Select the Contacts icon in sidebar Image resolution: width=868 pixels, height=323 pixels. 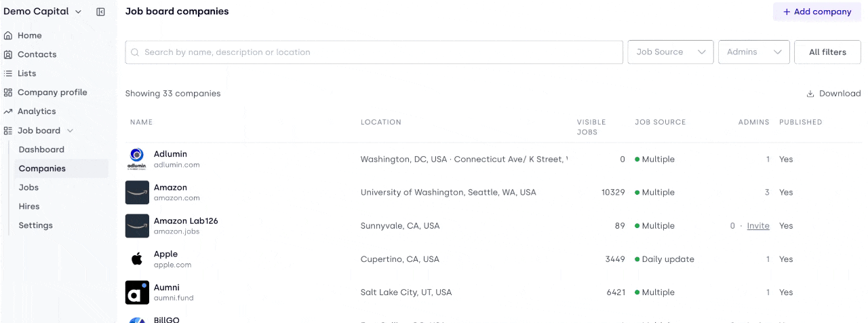[x=8, y=54]
